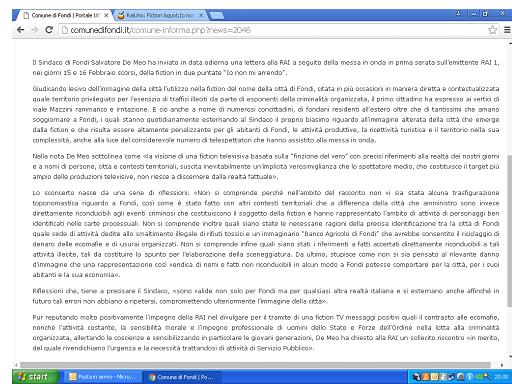Image resolution: width=512 pixels, height=384 pixels.
Task: Go back to the previous page
Action: (21, 30)
